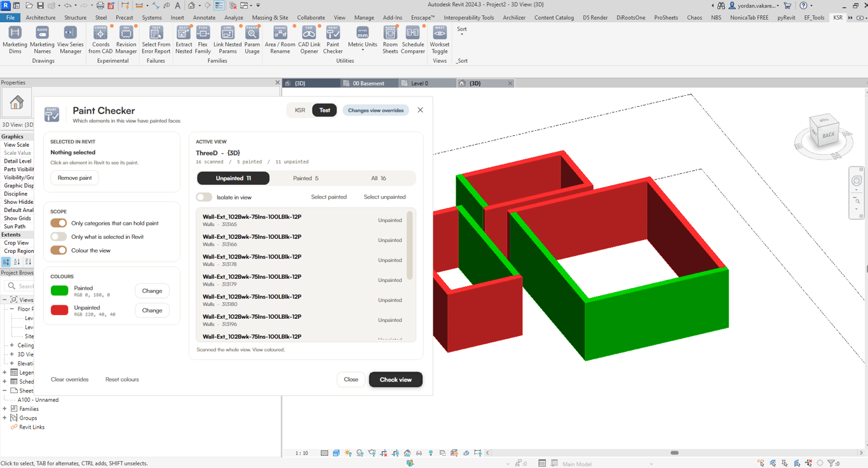
Task: Click the Workset Toggle tool
Action: [x=440, y=40]
